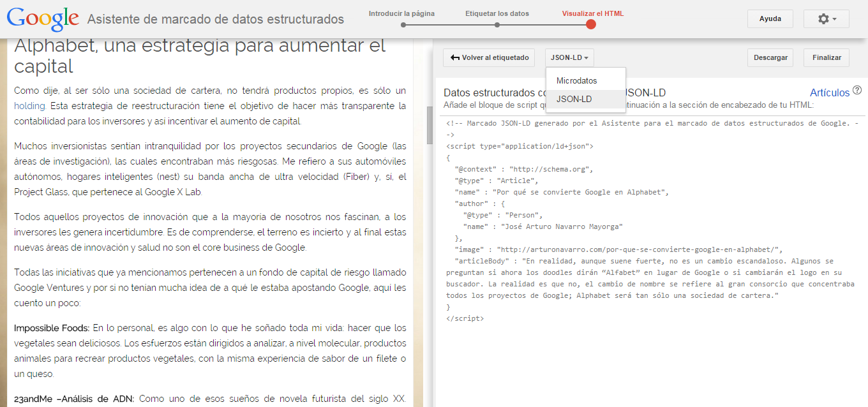Go back with Volver al etiquetado
The width and height of the screenshot is (868, 407).
point(490,57)
